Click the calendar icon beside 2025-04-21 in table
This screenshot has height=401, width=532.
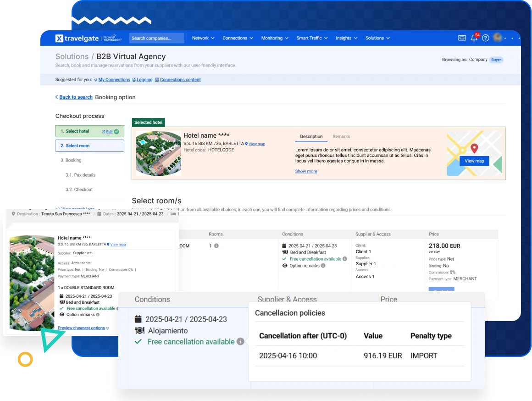284,246
